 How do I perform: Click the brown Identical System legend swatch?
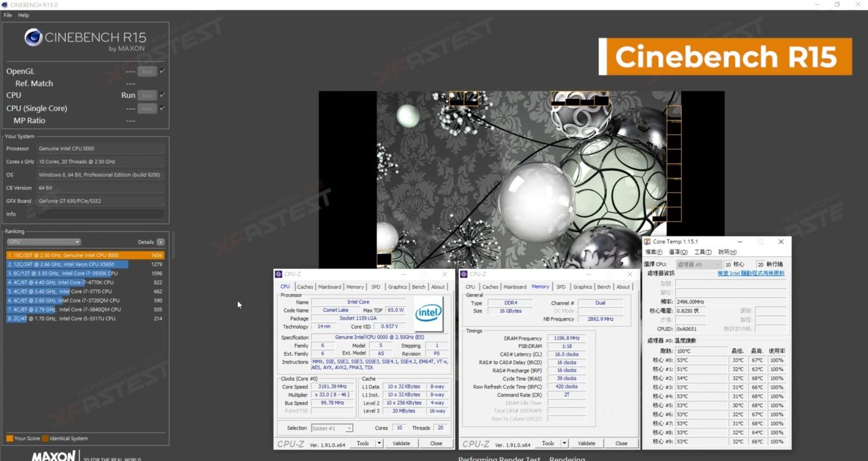(x=45, y=438)
